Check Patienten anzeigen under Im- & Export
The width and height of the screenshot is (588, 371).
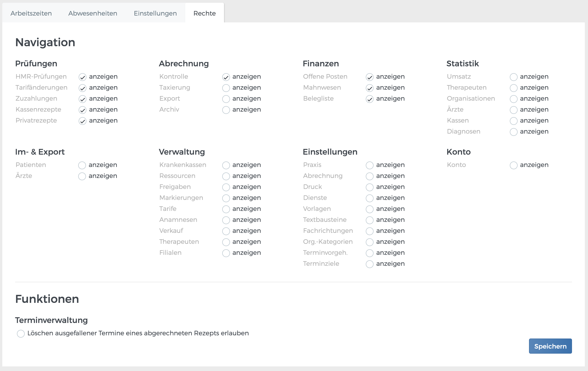pos(82,165)
